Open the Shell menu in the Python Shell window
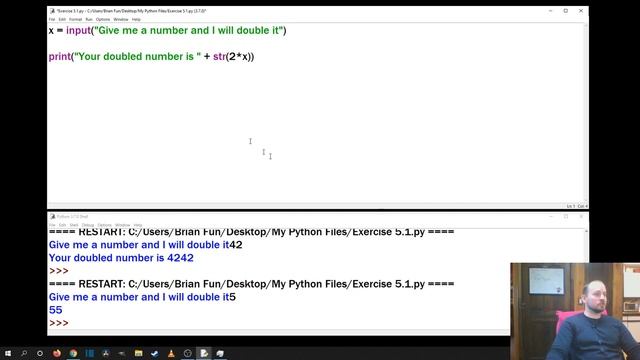Viewport: 640px width, 360px height. 74,225
